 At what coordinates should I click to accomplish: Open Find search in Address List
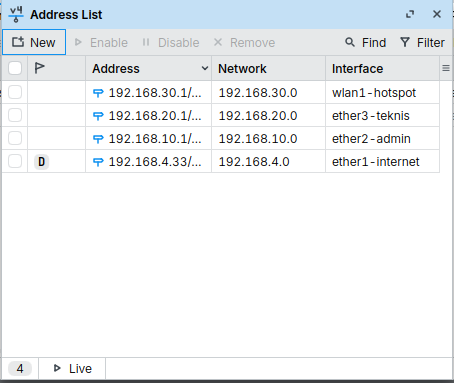pyautogui.click(x=366, y=42)
